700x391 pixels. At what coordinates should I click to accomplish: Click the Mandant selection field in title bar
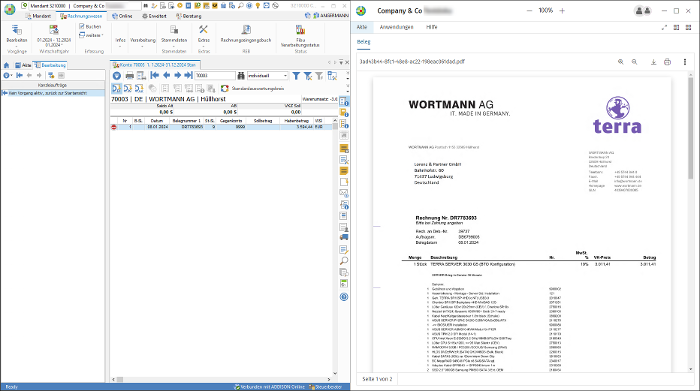coord(85,6)
